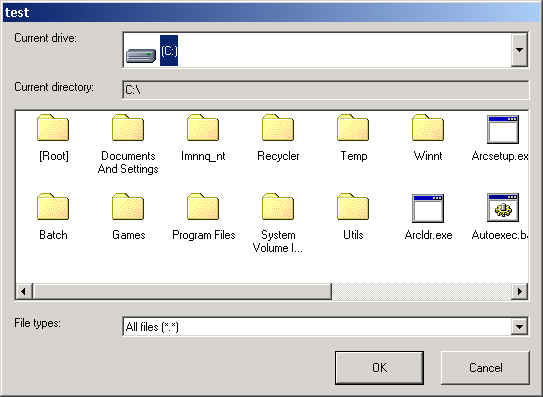Select the Arcsetup.exe file icon
Screen dimensions: 543x397
coord(503,129)
